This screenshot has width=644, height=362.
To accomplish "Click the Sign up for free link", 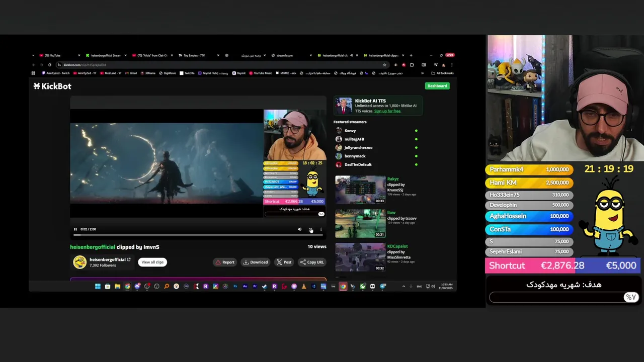I will pos(387,111).
